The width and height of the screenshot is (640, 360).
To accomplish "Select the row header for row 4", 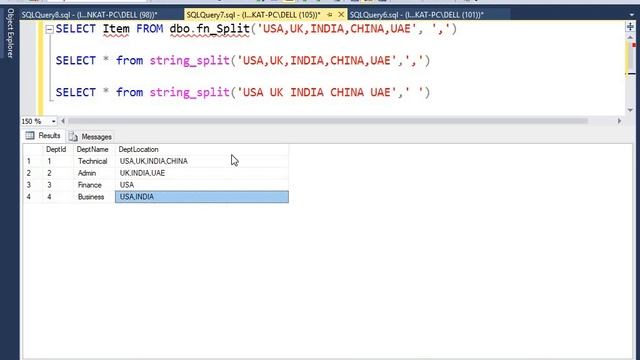I will tap(32, 197).
